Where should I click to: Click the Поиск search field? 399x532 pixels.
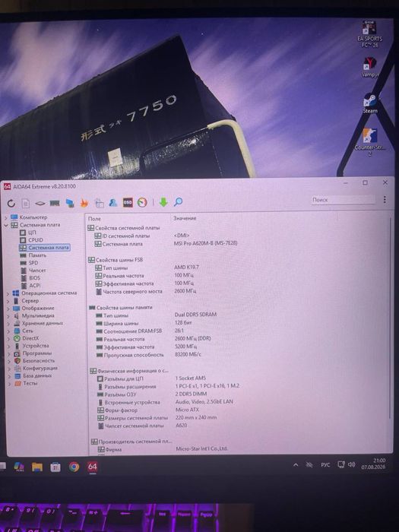point(344,200)
